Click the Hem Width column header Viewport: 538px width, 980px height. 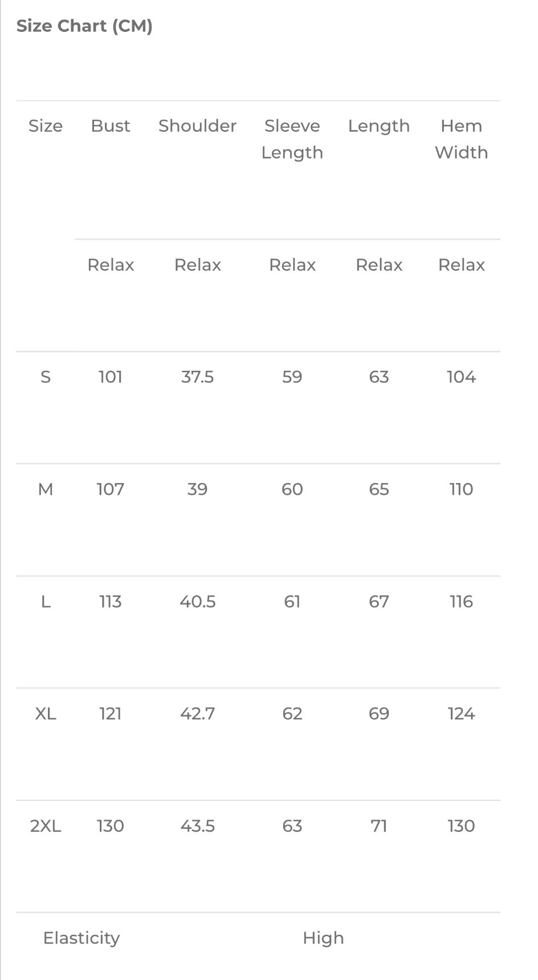tap(461, 139)
